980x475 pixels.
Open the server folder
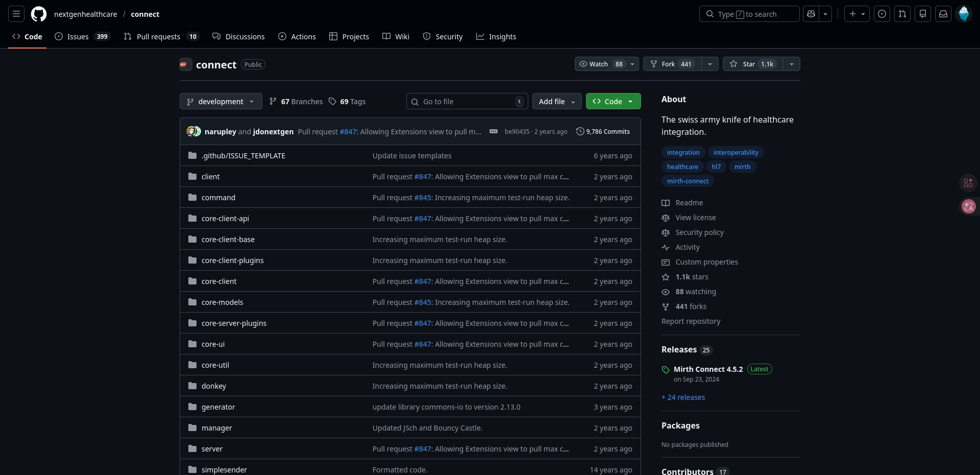(x=212, y=449)
